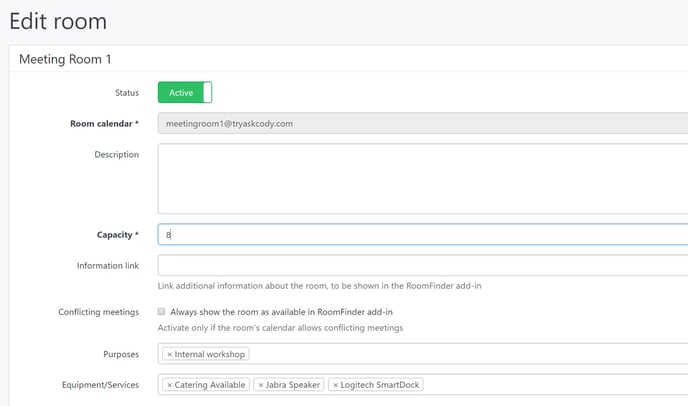Check Always show room as available checkbox

[x=161, y=312]
